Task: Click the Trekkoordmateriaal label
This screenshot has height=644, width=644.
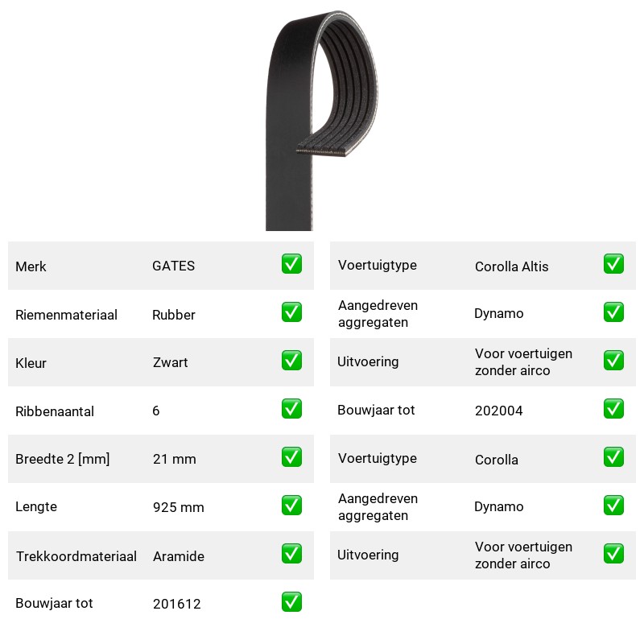Action: [x=76, y=556]
